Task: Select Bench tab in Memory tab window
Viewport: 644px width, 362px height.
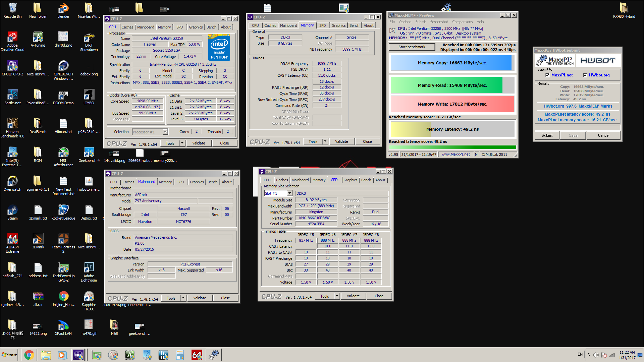Action: [354, 25]
